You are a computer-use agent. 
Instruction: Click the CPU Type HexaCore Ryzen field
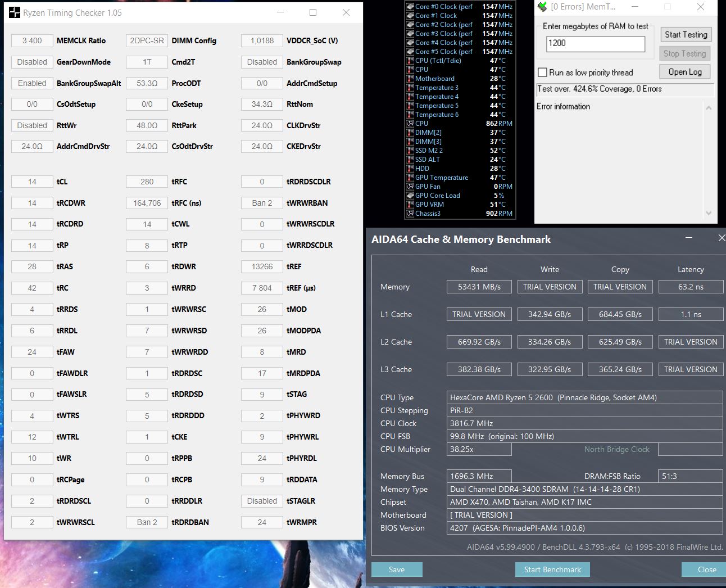pyautogui.click(x=584, y=397)
